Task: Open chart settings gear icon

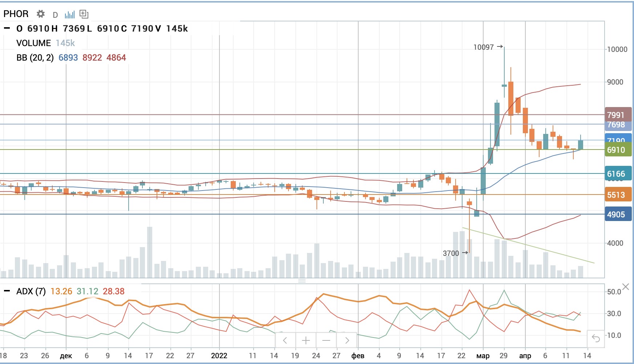Action: 41,14
